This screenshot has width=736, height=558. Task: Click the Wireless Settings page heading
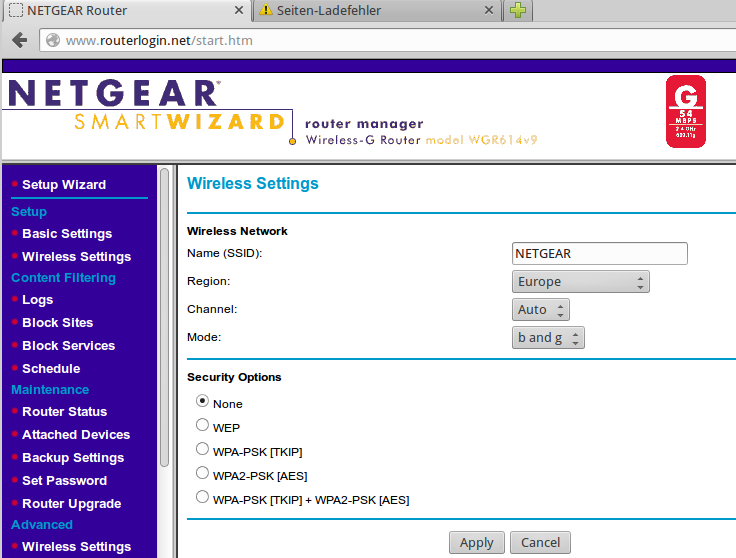click(x=253, y=183)
